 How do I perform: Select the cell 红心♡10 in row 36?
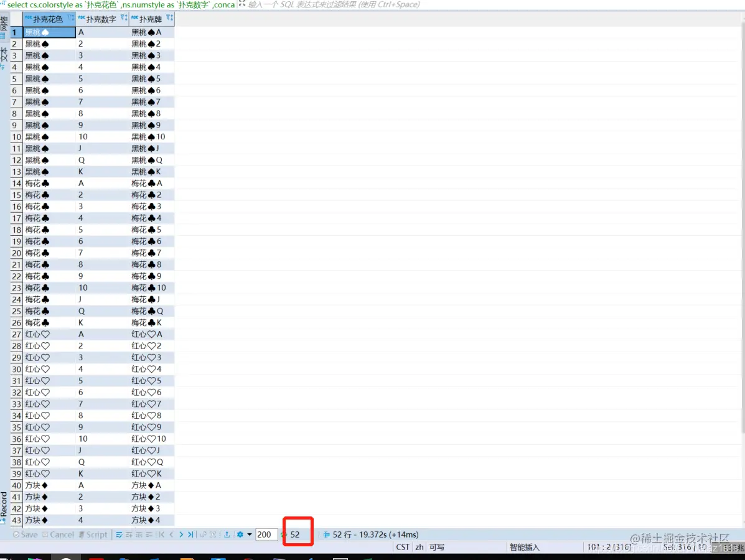click(152, 439)
